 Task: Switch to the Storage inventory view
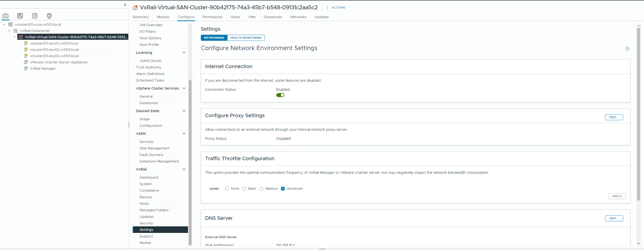pos(34,16)
